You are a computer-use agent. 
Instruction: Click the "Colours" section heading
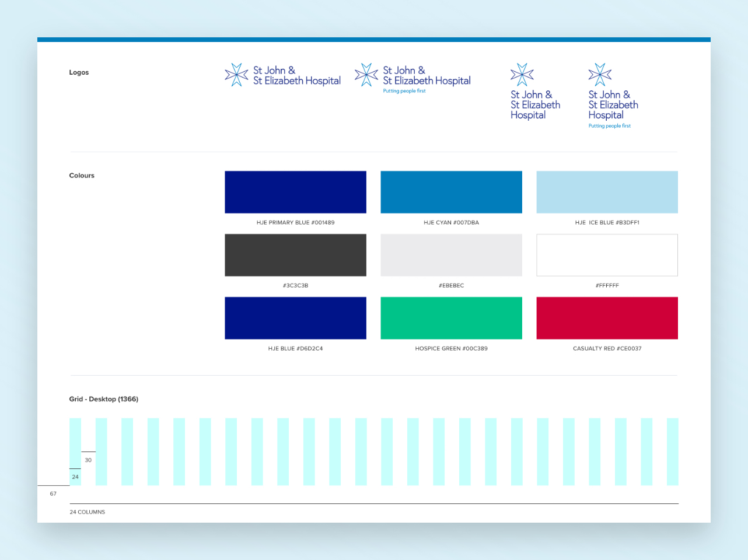point(82,176)
